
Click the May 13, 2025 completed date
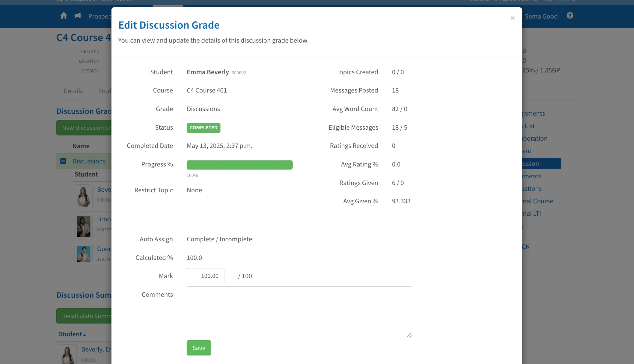(219, 146)
